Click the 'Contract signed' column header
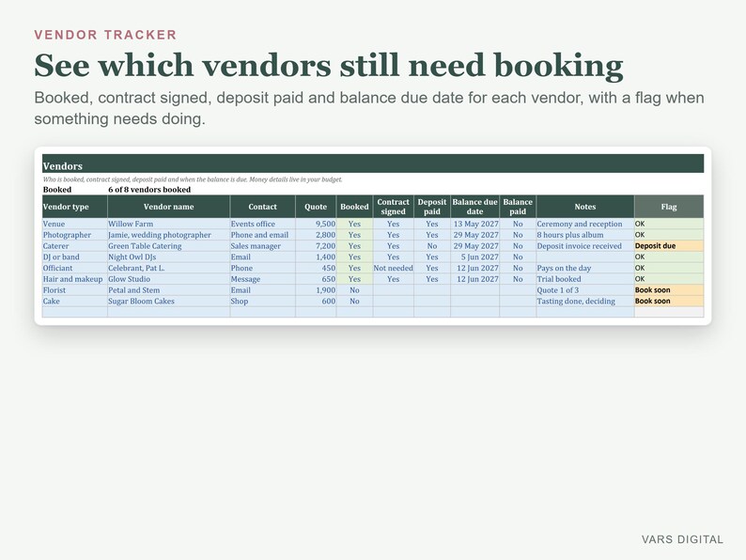This screenshot has height=560, width=746. point(394,207)
